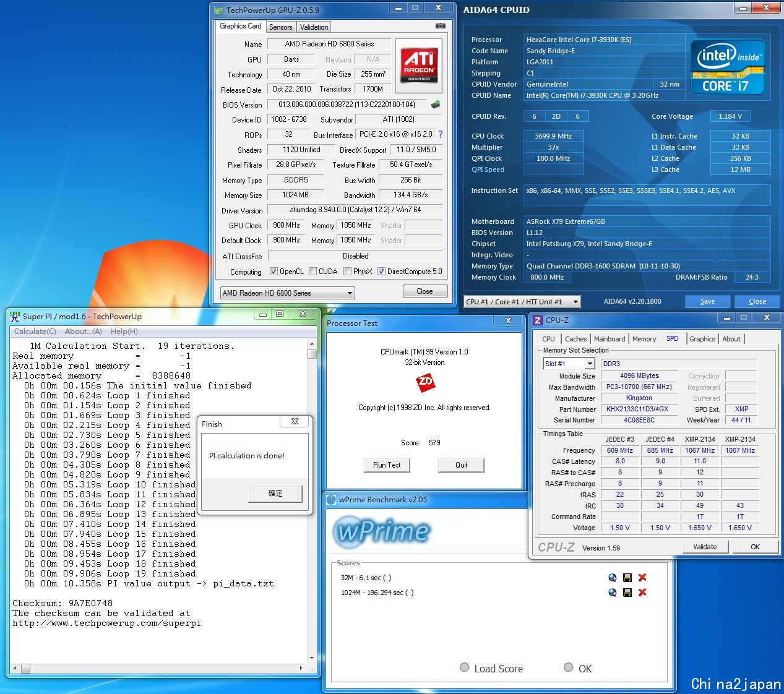784x694 pixels.
Task: Click the Super PI vertical scrollbar down arrow
Action: point(312,658)
